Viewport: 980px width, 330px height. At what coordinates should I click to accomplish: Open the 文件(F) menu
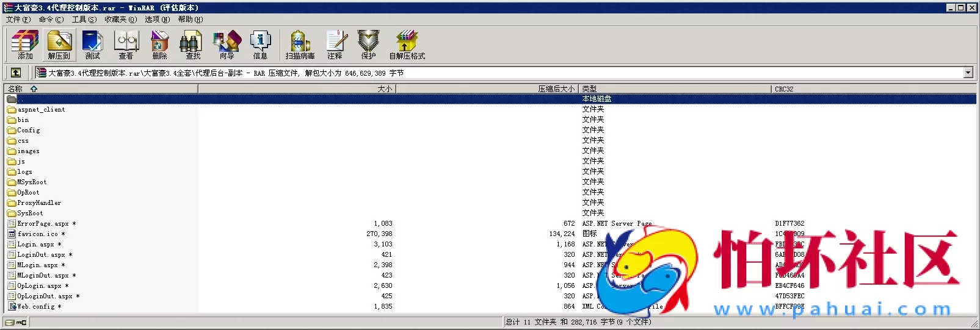point(18,20)
